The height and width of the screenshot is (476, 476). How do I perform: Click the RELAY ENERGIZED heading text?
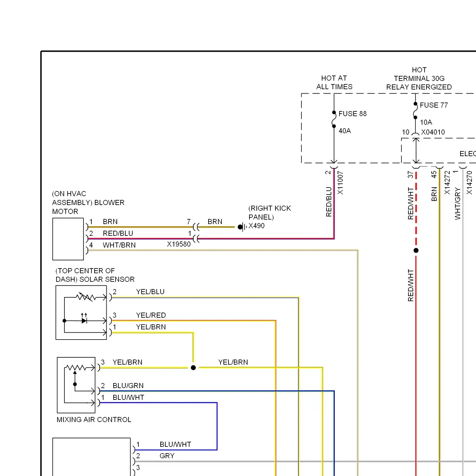tap(419, 87)
